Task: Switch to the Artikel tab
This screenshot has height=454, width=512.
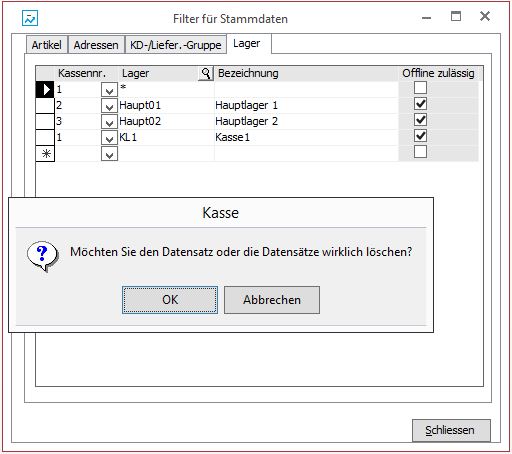Action: (x=47, y=45)
